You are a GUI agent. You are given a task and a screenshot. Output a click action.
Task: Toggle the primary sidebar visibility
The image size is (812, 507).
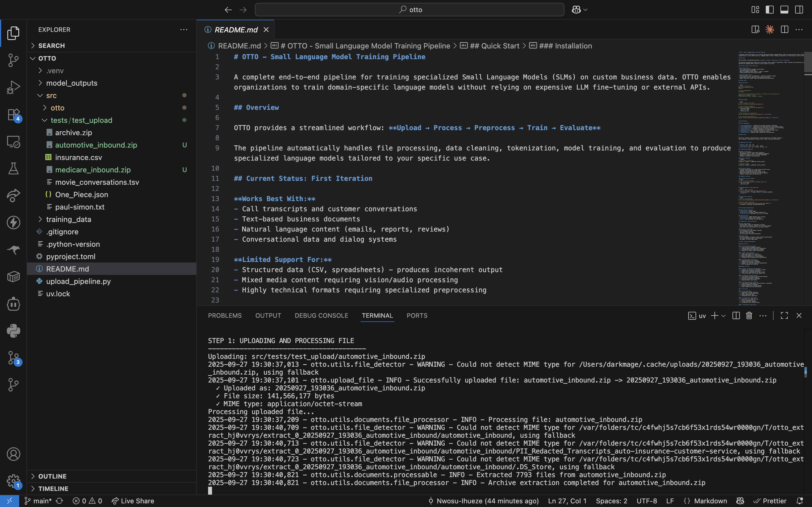[769, 9]
